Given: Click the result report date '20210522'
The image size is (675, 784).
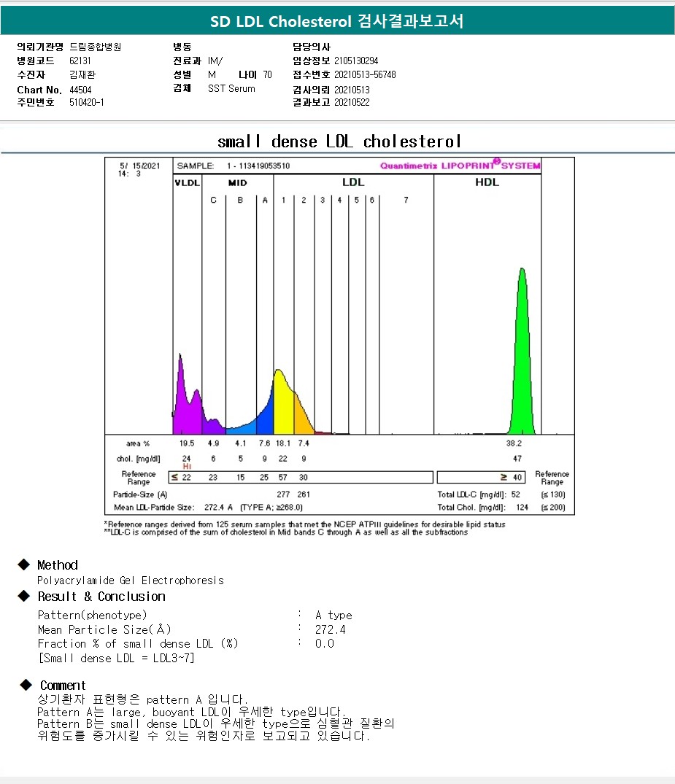Looking at the screenshot, I should (352, 102).
